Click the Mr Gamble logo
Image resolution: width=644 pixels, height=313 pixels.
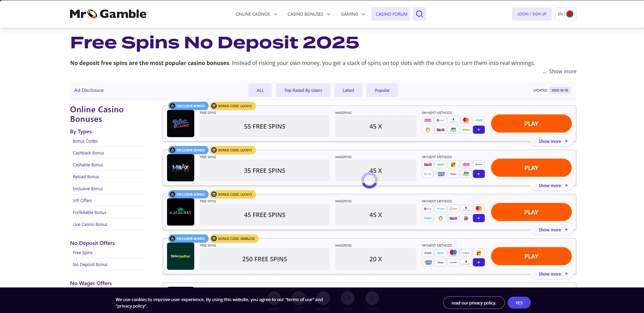[x=108, y=14]
